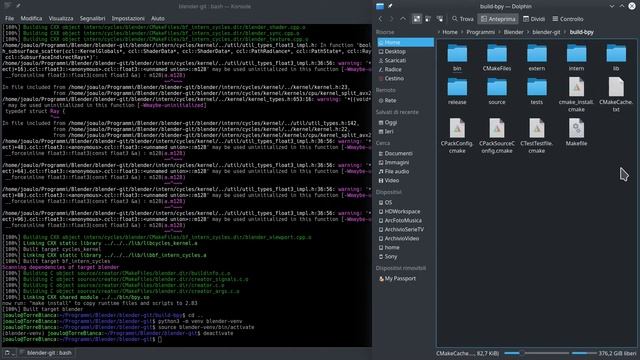Go up to the parent folder in Dolphin
The image size is (640, 360).
(403, 19)
